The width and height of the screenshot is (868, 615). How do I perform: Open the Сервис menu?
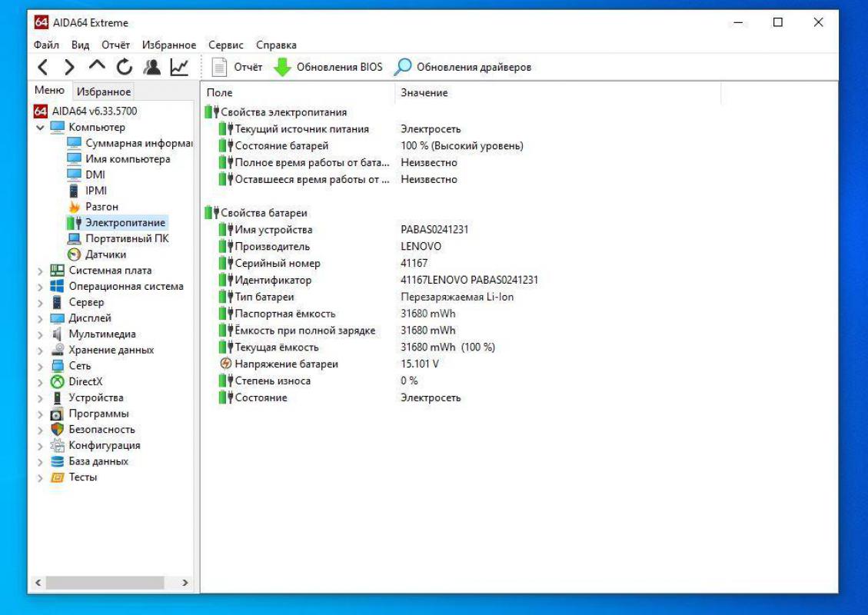pos(225,45)
